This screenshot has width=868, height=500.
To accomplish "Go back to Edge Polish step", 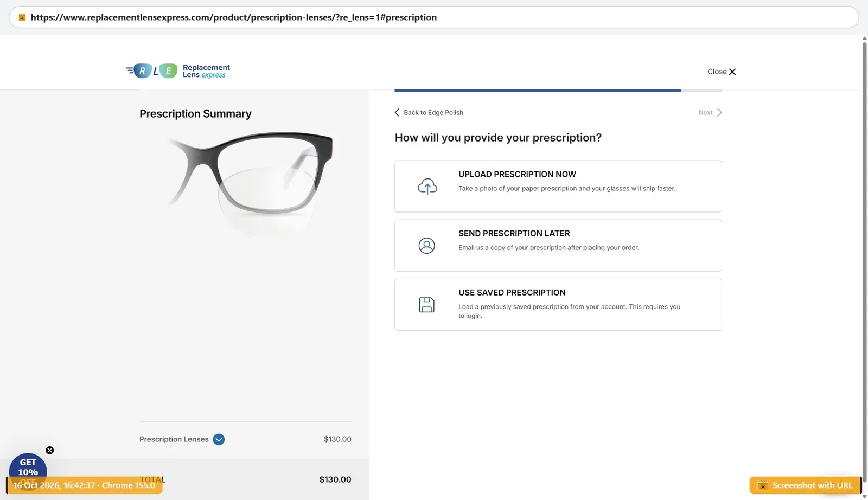I will tap(429, 112).
